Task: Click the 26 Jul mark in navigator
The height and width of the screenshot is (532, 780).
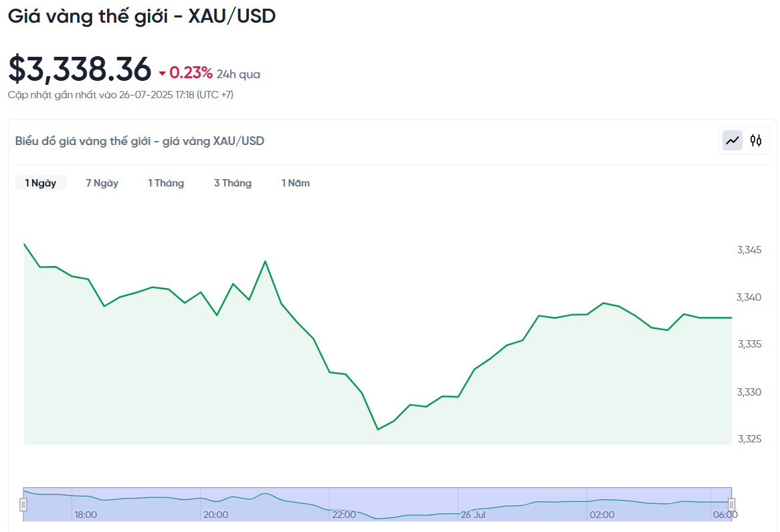Action: click(x=473, y=515)
